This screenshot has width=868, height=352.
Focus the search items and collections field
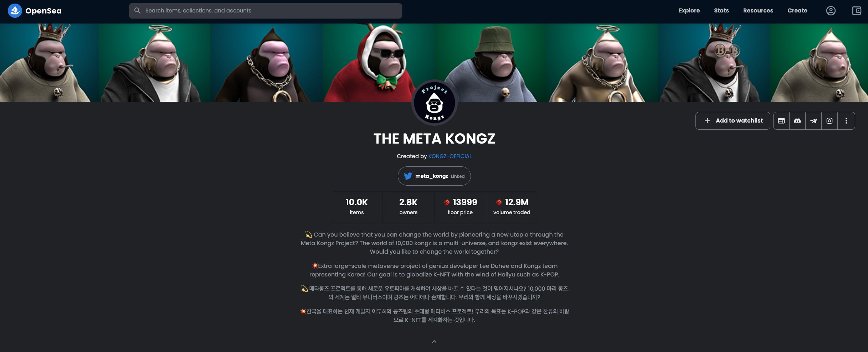(x=266, y=11)
